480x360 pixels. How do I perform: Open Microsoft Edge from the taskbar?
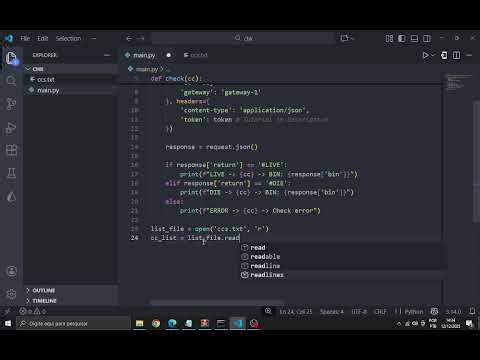coord(172,323)
